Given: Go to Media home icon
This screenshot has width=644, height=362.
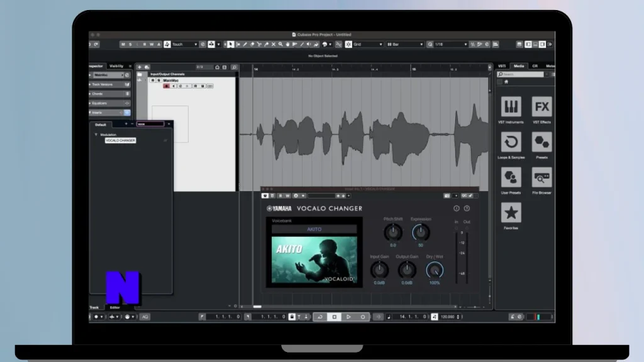Looking at the screenshot, I should click(x=506, y=82).
